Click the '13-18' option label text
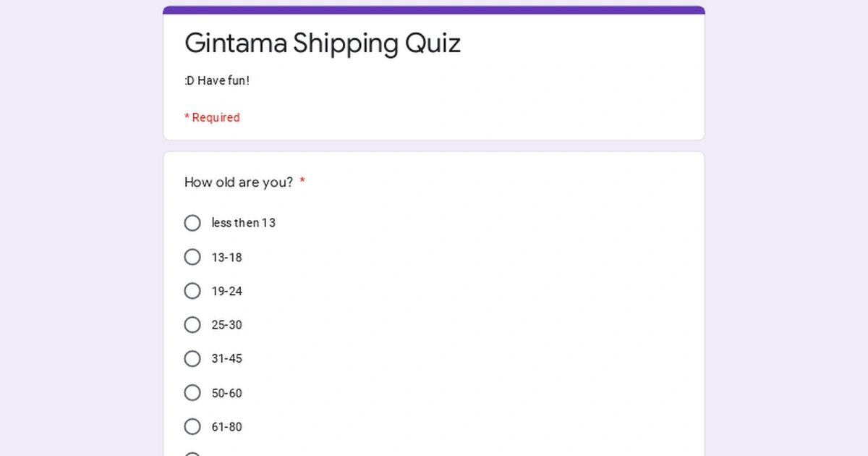 coord(226,257)
